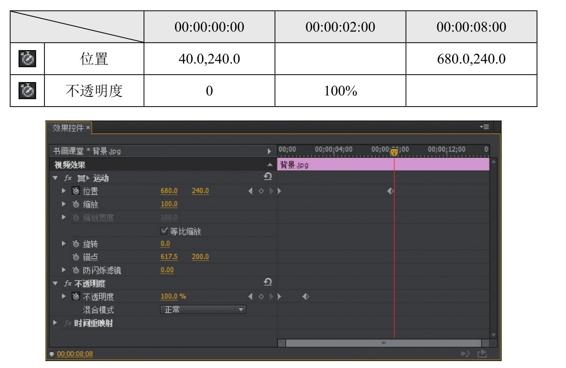
Task: Reset the 不透明度 opacity effect
Action: click(x=268, y=282)
